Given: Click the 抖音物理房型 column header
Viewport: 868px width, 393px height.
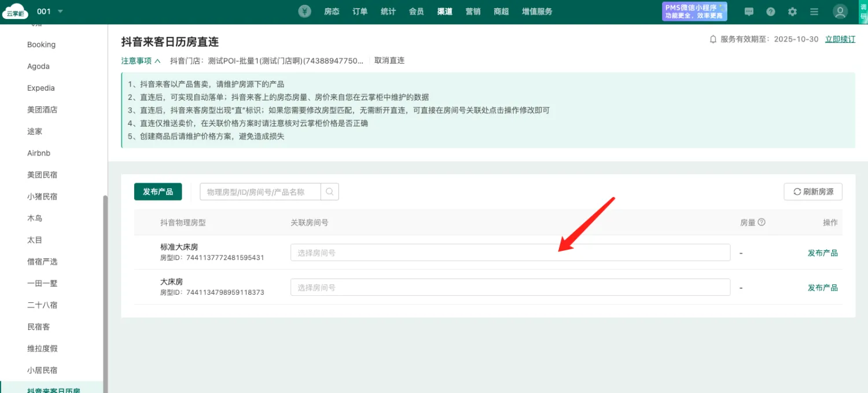Looking at the screenshot, I should [183, 223].
